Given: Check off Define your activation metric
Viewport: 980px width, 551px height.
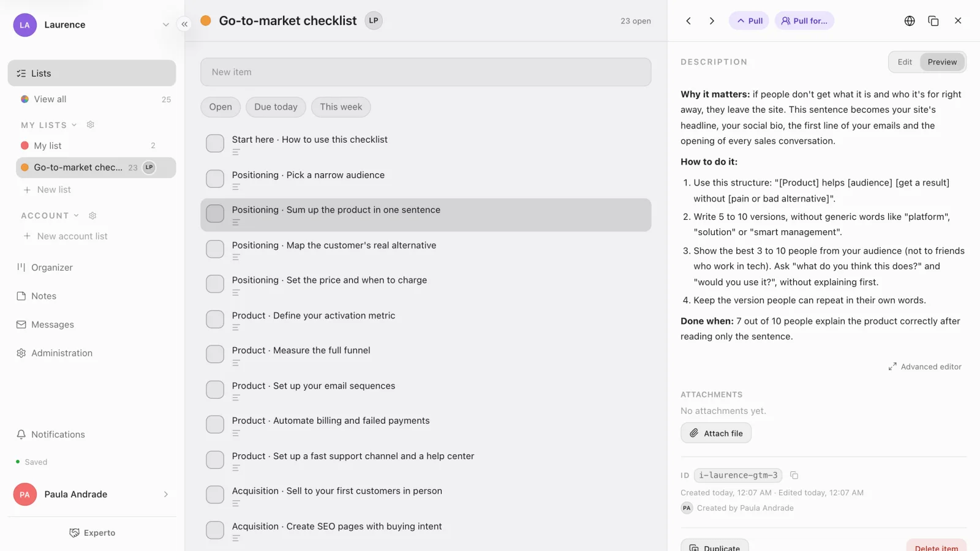Looking at the screenshot, I should [215, 319].
